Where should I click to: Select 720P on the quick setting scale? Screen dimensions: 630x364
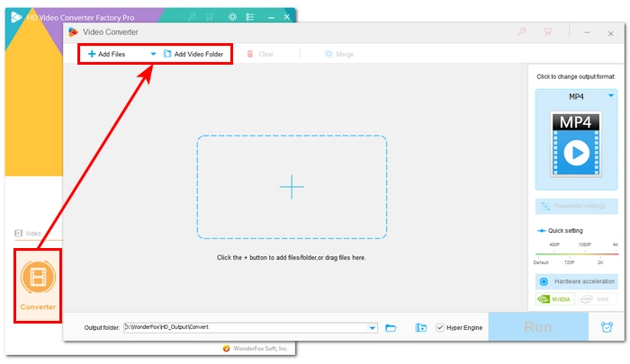point(570,262)
